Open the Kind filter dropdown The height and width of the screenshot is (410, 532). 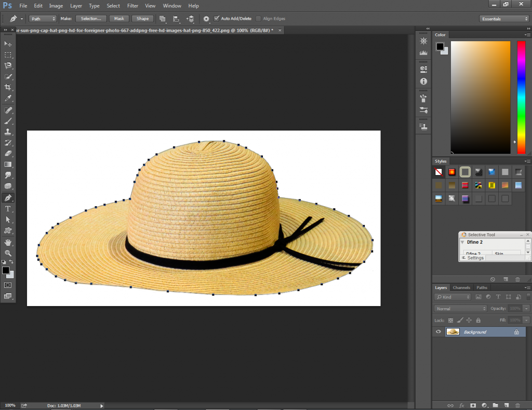tap(453, 297)
